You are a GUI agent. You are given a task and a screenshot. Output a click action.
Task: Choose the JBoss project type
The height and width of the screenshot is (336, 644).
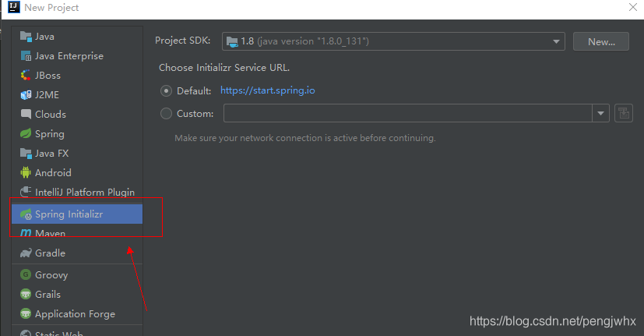pos(77,76)
